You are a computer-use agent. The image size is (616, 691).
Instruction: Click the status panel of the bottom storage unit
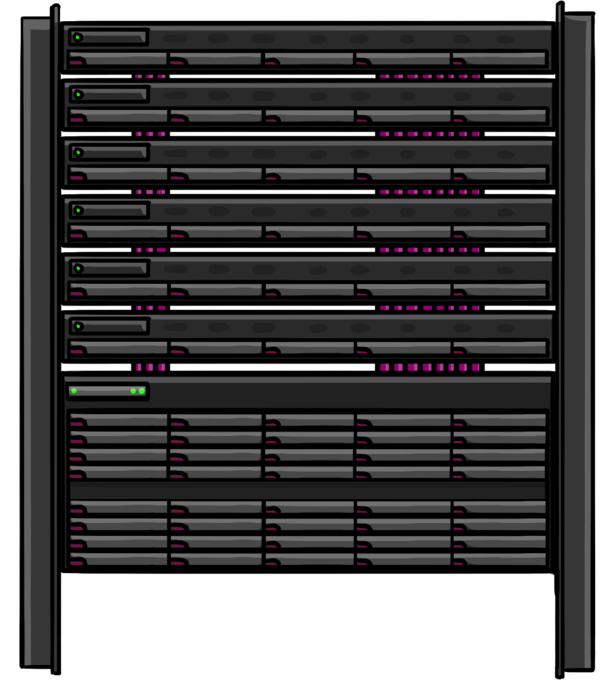[x=108, y=391]
